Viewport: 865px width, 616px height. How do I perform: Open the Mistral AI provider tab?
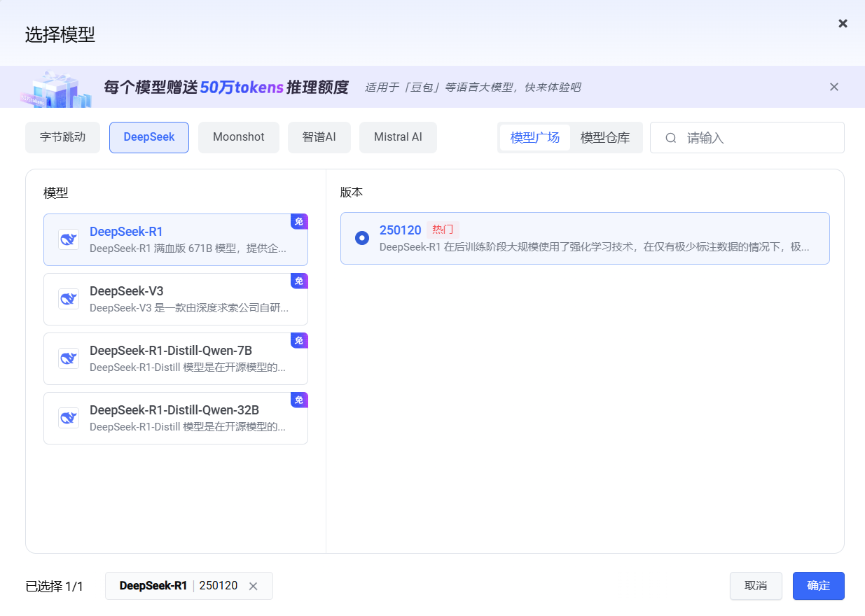[x=398, y=137]
